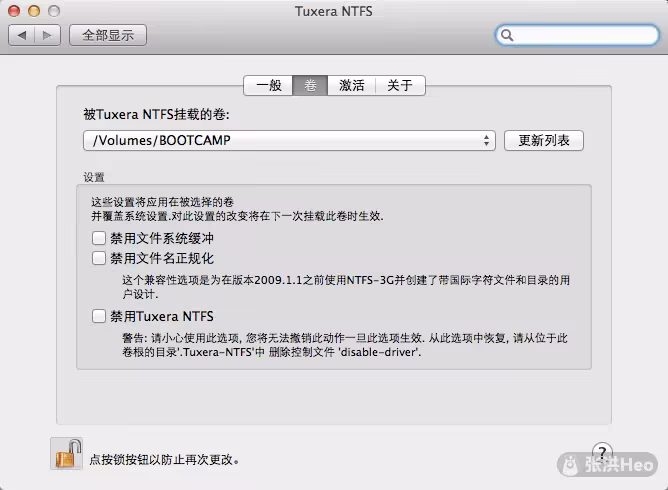The width and height of the screenshot is (668, 490).
Task: Click the 更新列表 button
Action: click(x=544, y=141)
